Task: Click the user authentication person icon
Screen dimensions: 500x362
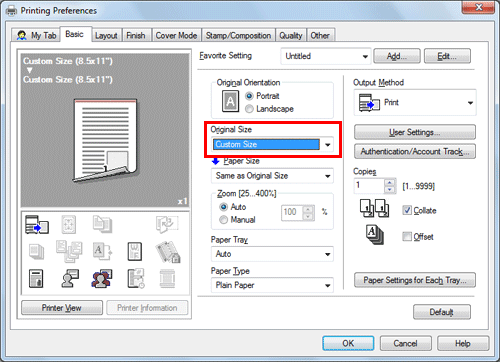Action: [x=70, y=278]
